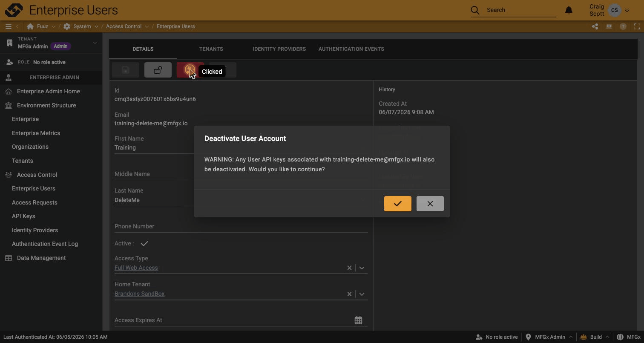Screen dimensions: 644x343
Task: Open Access Control section in sidebar
Action: click(37, 175)
